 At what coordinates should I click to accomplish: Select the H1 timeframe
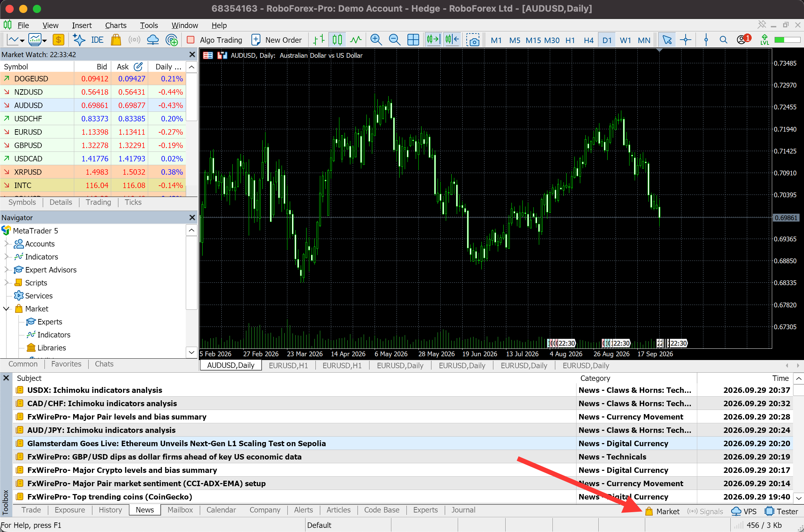pos(570,40)
